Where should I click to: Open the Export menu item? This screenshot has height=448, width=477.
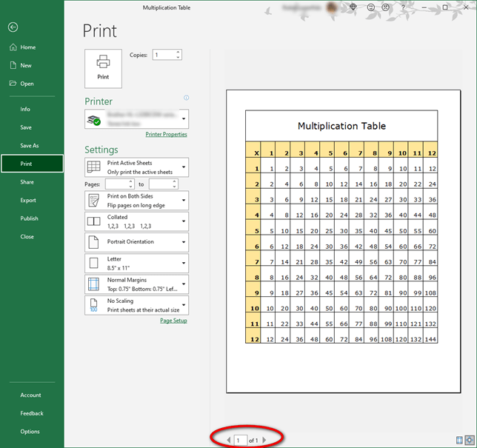click(x=28, y=200)
